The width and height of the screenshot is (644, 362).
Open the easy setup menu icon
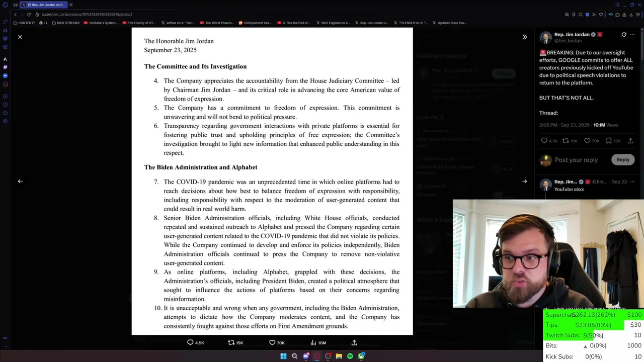coord(638,15)
